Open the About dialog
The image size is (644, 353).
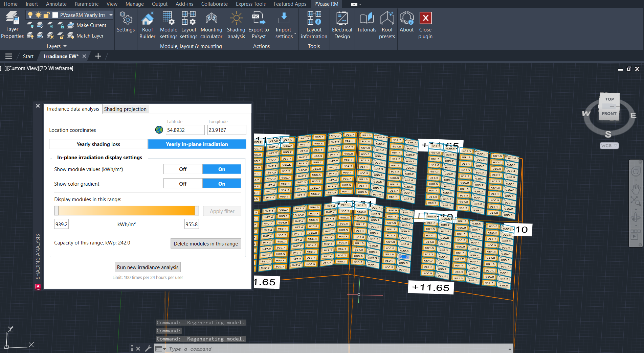point(406,22)
